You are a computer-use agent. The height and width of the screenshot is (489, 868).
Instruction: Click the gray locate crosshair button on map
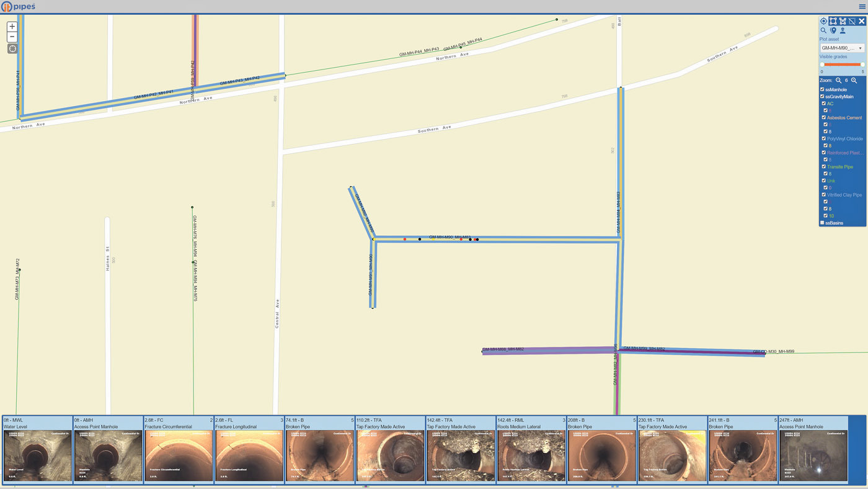click(x=12, y=49)
